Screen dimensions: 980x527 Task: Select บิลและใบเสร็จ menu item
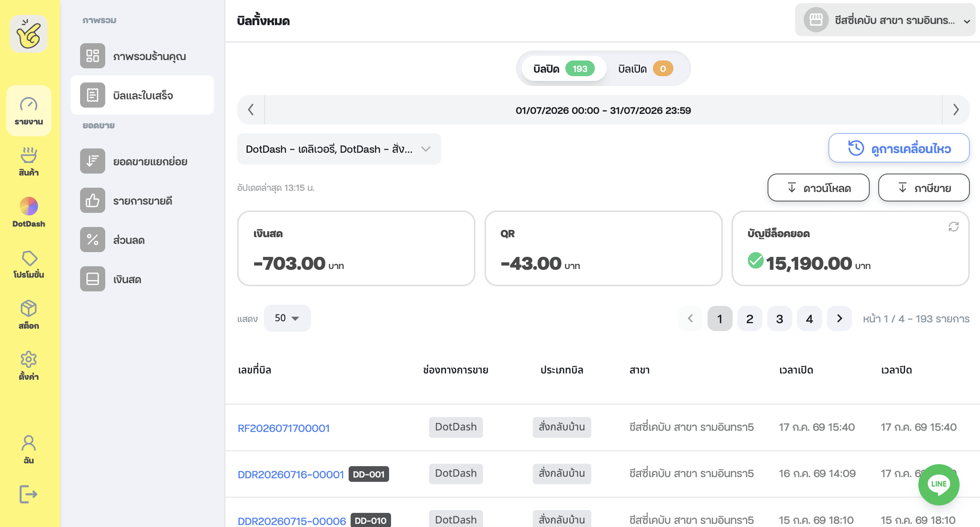pyautogui.click(x=142, y=95)
